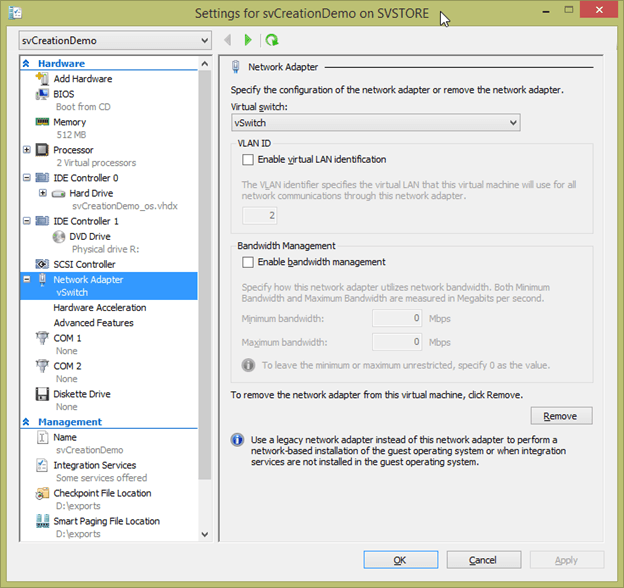The height and width of the screenshot is (588, 624).
Task: Select Hardware Acceleration in the tree
Action: (100, 308)
